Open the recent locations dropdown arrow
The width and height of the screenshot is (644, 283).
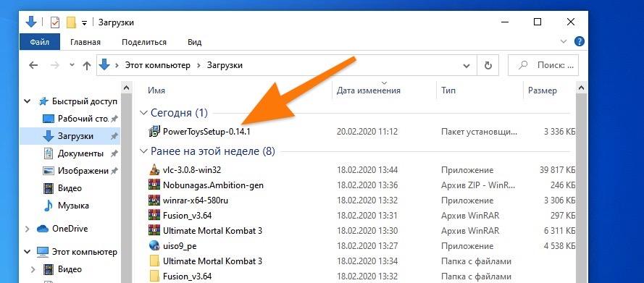72,65
